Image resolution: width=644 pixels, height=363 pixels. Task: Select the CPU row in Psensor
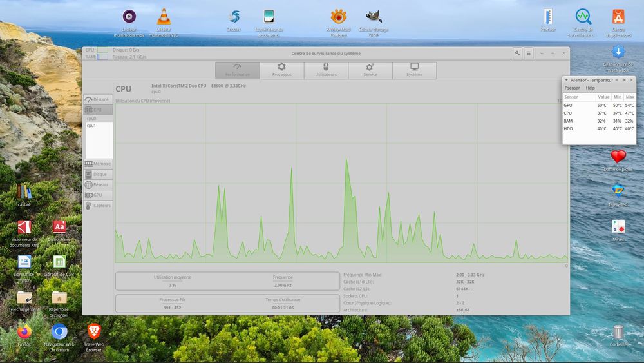point(599,113)
